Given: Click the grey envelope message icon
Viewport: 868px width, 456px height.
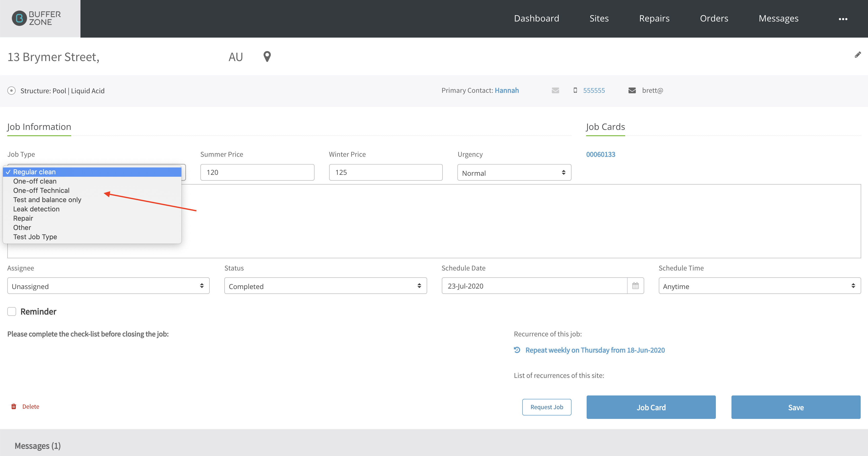Looking at the screenshot, I should 555,90.
